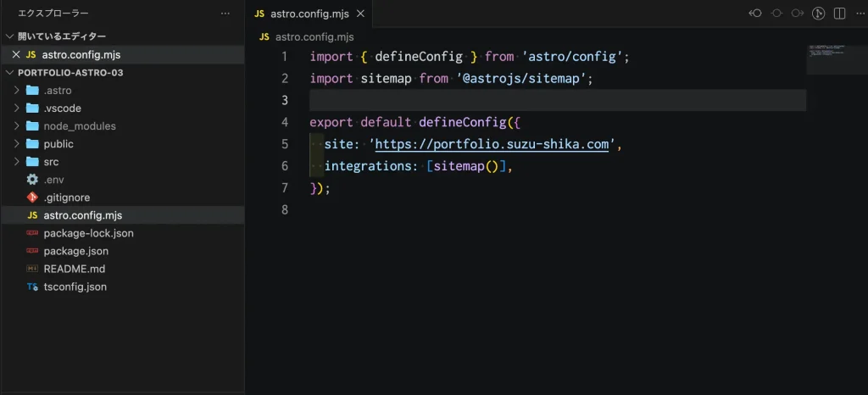Image resolution: width=868 pixels, height=395 pixels.
Task: Click the node_modules folder icon
Action: point(32,126)
